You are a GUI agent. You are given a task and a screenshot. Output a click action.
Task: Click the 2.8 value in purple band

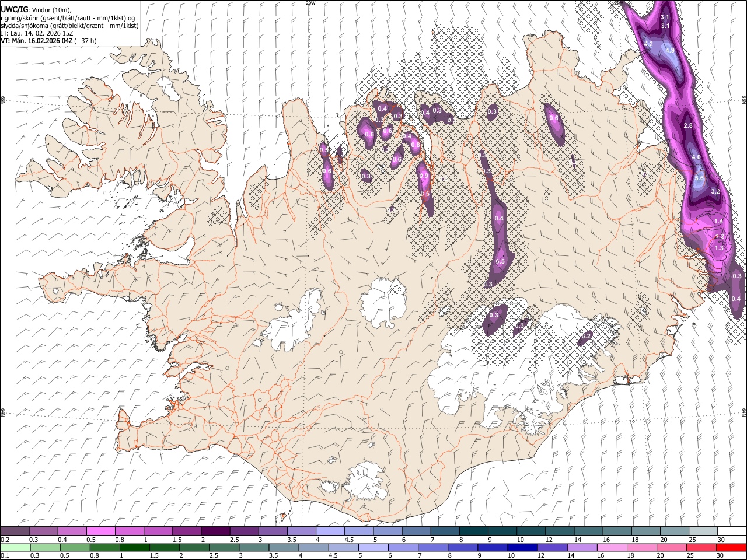687,125
